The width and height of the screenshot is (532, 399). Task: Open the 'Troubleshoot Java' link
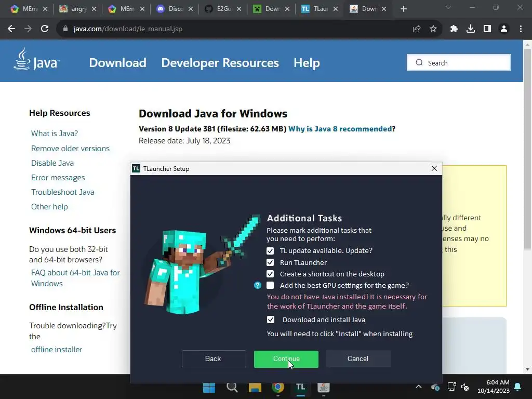[x=63, y=192]
